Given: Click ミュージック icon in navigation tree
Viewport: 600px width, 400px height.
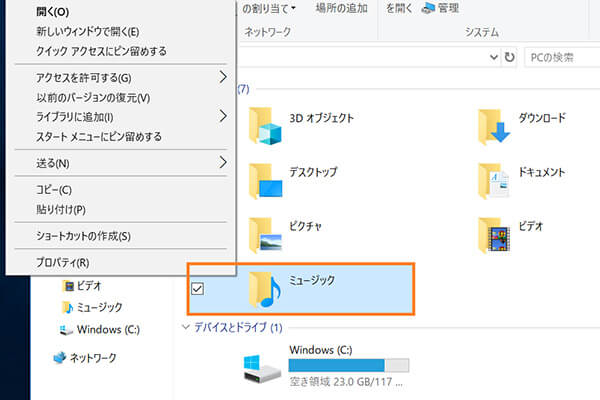Looking at the screenshot, I should 67,307.
